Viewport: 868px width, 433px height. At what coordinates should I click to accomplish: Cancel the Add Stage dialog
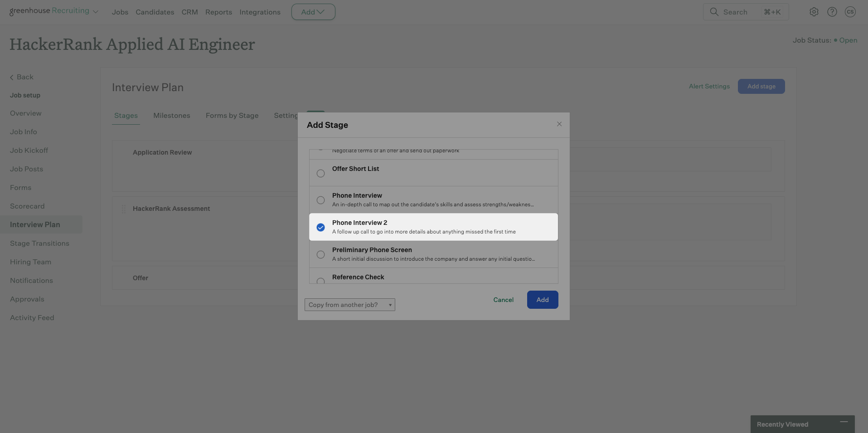click(x=504, y=300)
